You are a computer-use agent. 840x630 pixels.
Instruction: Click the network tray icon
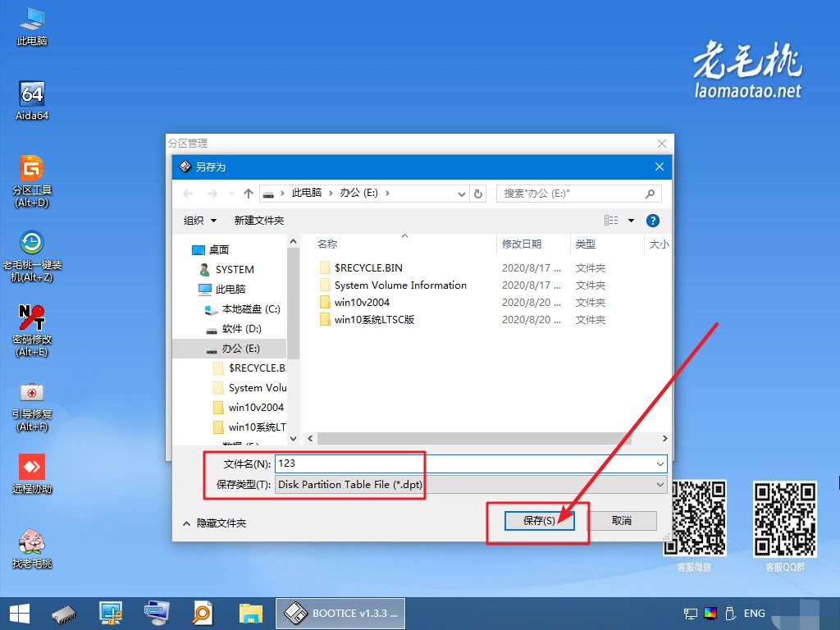pyautogui.click(x=691, y=614)
